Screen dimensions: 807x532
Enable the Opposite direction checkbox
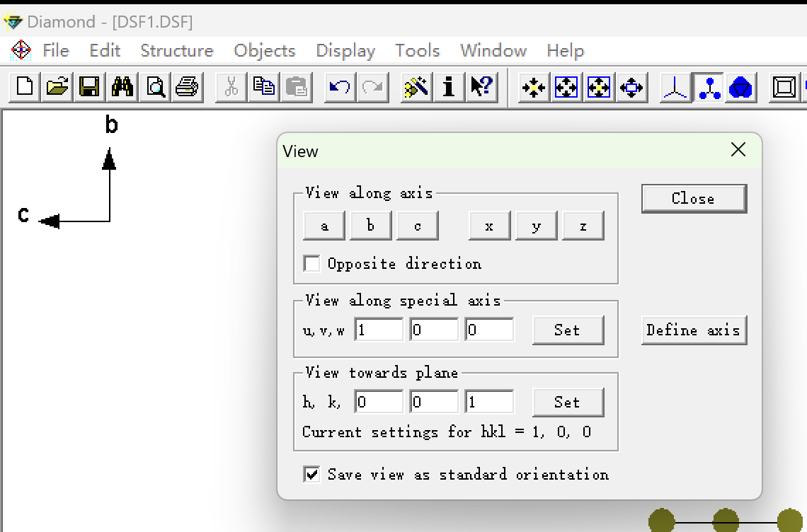[x=311, y=263]
